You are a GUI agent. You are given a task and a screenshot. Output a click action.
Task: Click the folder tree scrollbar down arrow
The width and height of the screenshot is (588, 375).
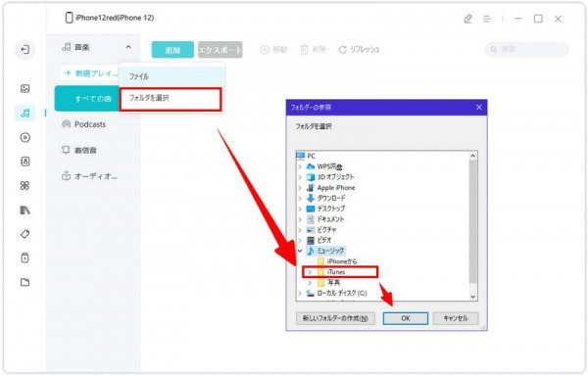(473, 297)
